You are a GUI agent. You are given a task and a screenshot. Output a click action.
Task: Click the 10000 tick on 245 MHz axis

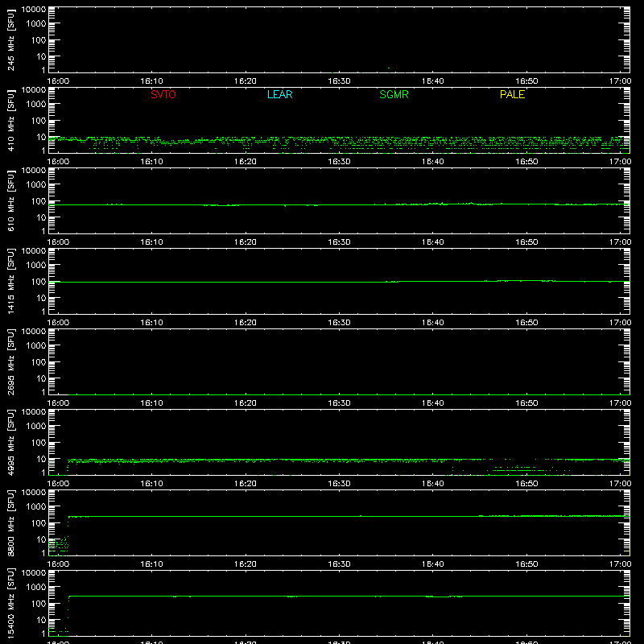pos(34,10)
